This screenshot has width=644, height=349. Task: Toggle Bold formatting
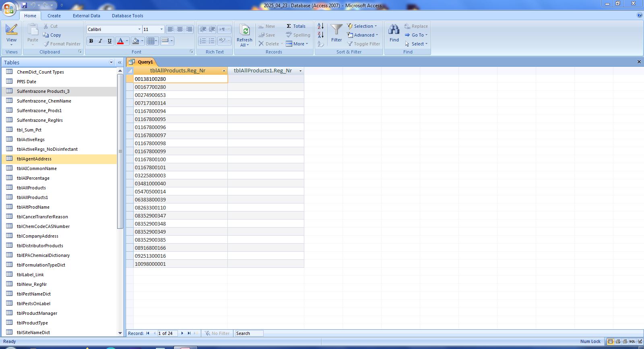tap(91, 41)
